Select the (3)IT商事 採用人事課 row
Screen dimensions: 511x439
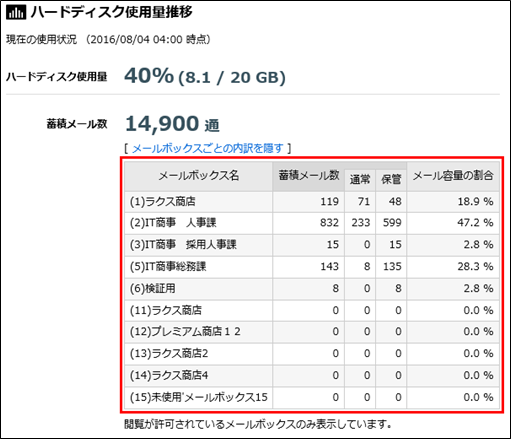tap(312, 245)
